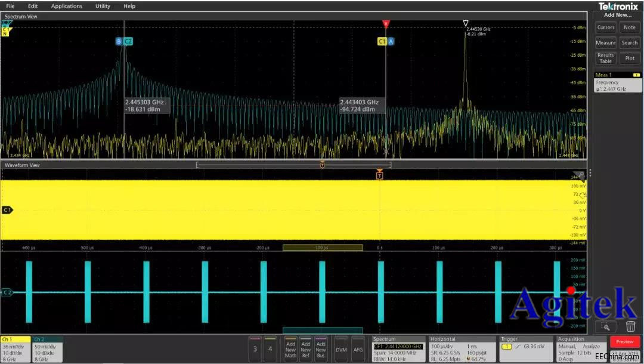Click the Waveform View title
This screenshot has width=644, height=364.
tap(22, 165)
